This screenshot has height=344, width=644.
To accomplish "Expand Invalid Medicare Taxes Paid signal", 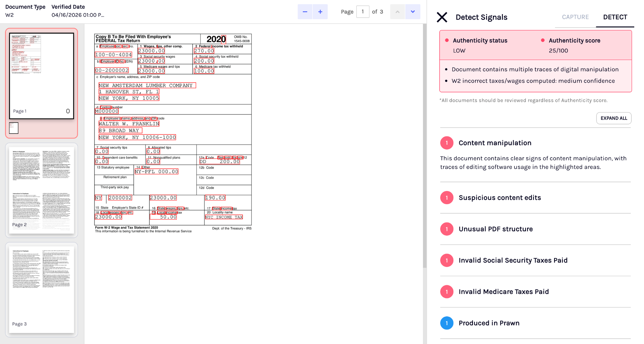I will pos(535,292).
